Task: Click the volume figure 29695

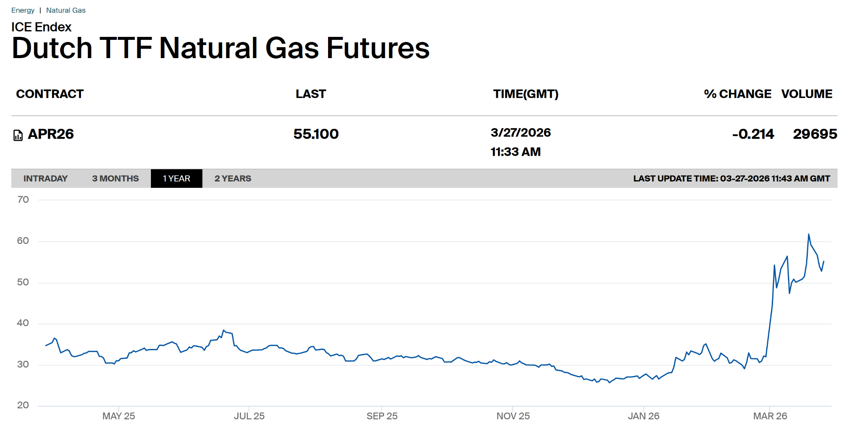Action: pyautogui.click(x=815, y=134)
